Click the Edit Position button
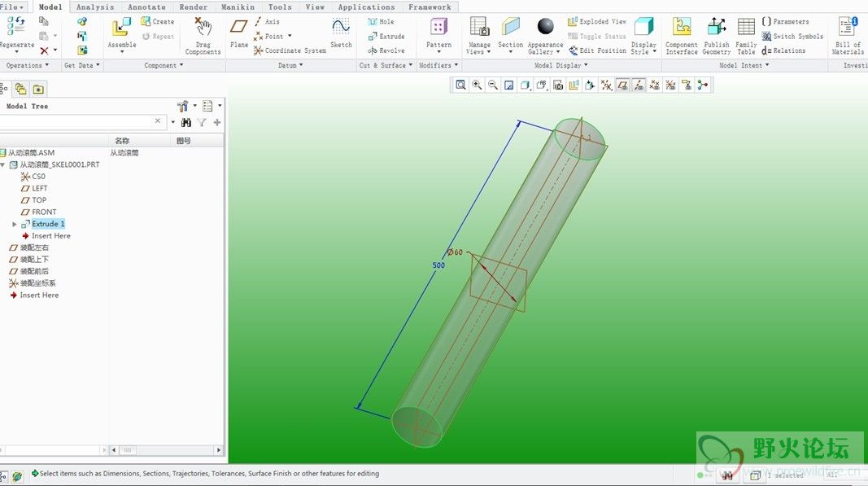Viewport: 868px width, 486px height. pyautogui.click(x=597, y=50)
